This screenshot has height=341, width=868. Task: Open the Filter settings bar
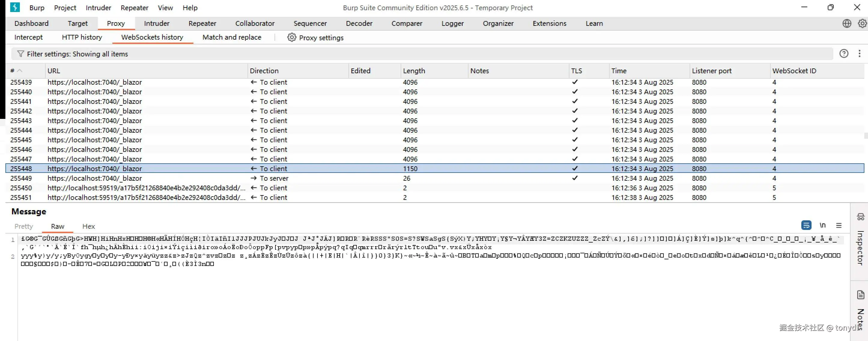(x=77, y=54)
